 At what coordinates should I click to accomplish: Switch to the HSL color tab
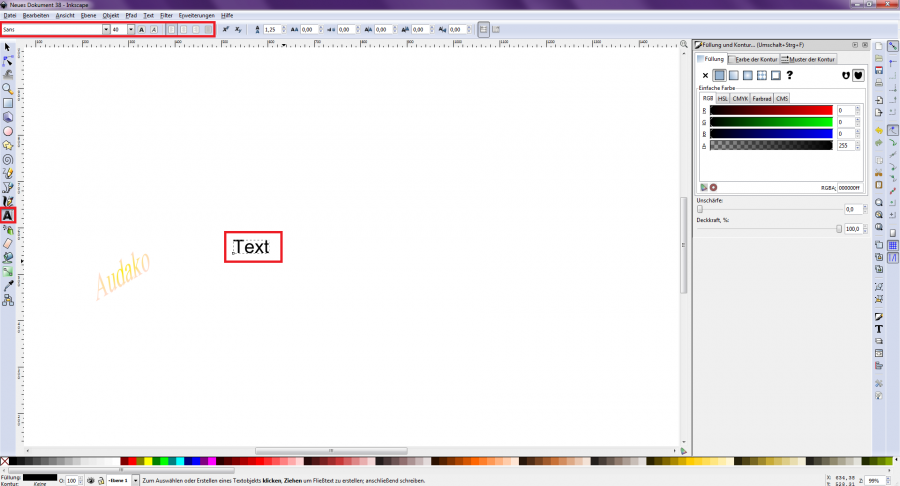pos(723,98)
